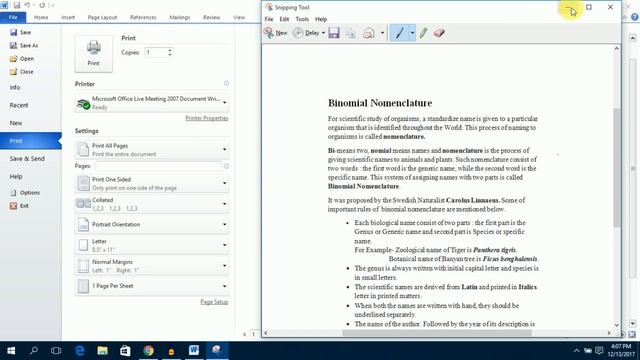
Task: Launch Edge browser from the taskbar
Action: tap(80, 351)
